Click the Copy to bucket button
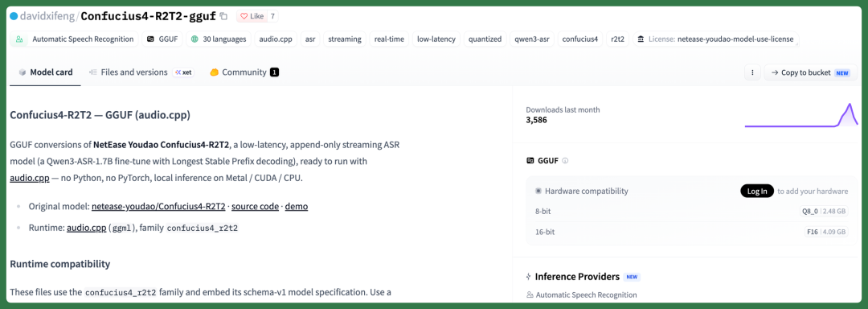This screenshot has height=309, width=868. [x=810, y=72]
